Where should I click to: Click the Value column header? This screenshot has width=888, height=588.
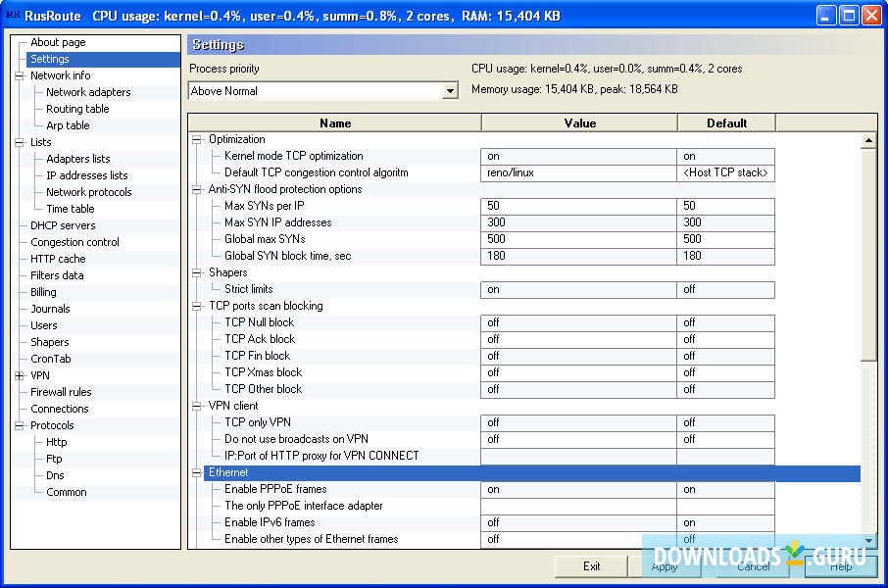(579, 123)
